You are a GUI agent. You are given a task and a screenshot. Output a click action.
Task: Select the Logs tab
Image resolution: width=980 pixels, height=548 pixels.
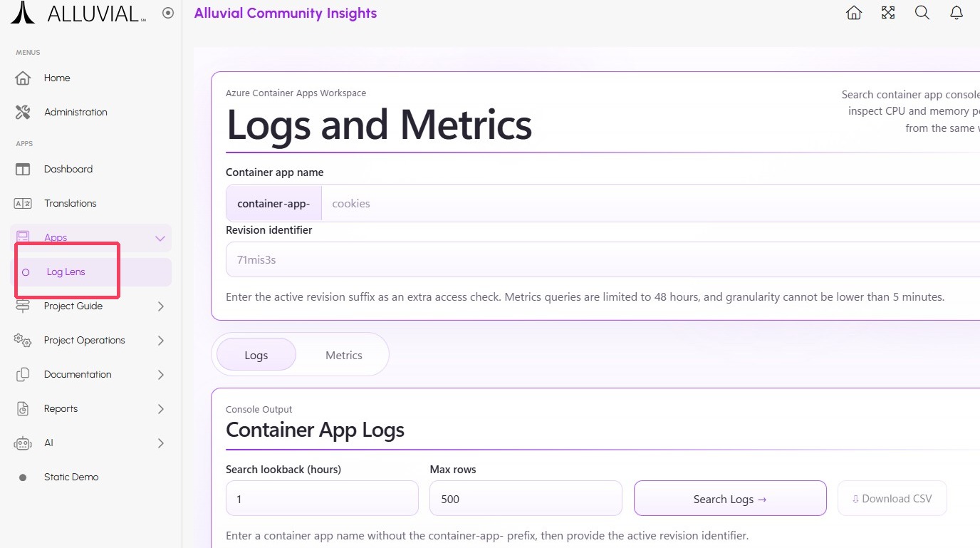click(256, 355)
